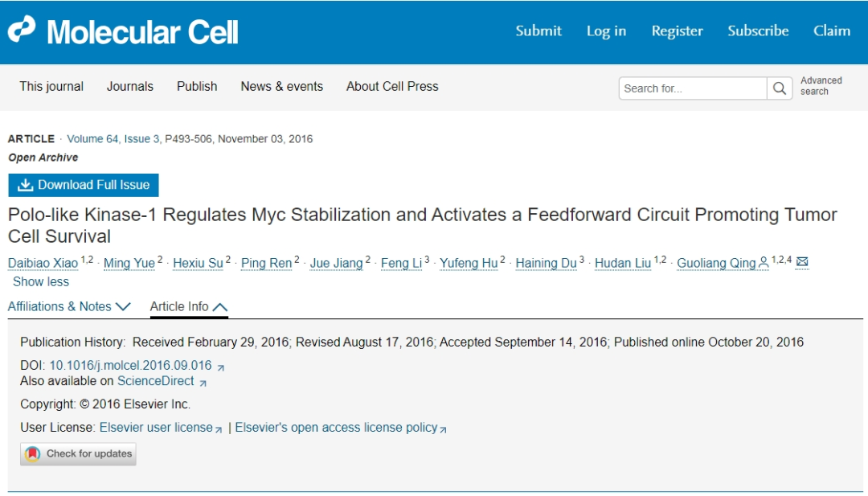Click the email envelope icon after Guoliang Qing

click(801, 261)
